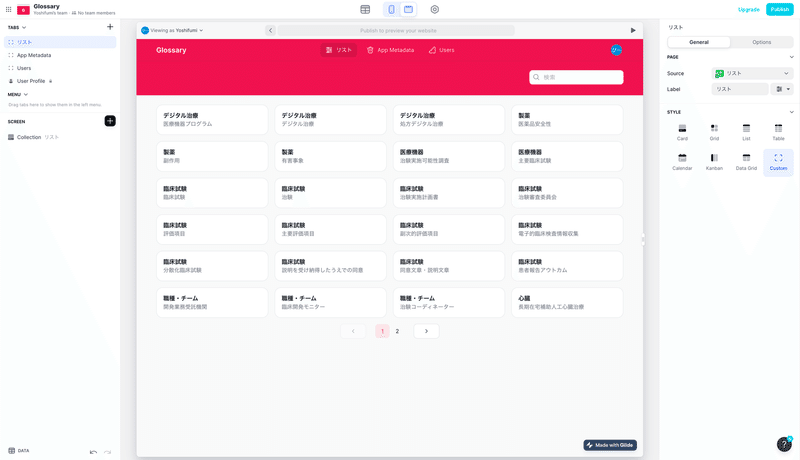The height and width of the screenshot is (460, 800).
Task: Open the リスト tab in app header
Action: point(339,50)
